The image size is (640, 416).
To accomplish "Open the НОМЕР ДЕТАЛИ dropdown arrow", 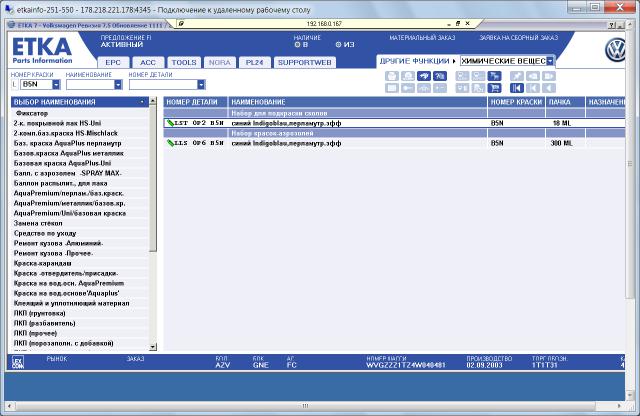I will click(201, 85).
